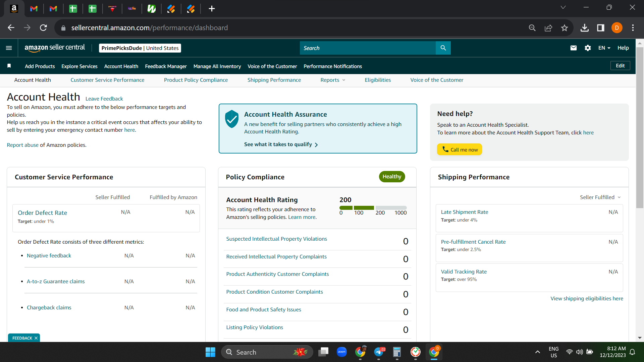The height and width of the screenshot is (362, 644).
Task: Open Order Defect Rate details
Action: (42, 213)
